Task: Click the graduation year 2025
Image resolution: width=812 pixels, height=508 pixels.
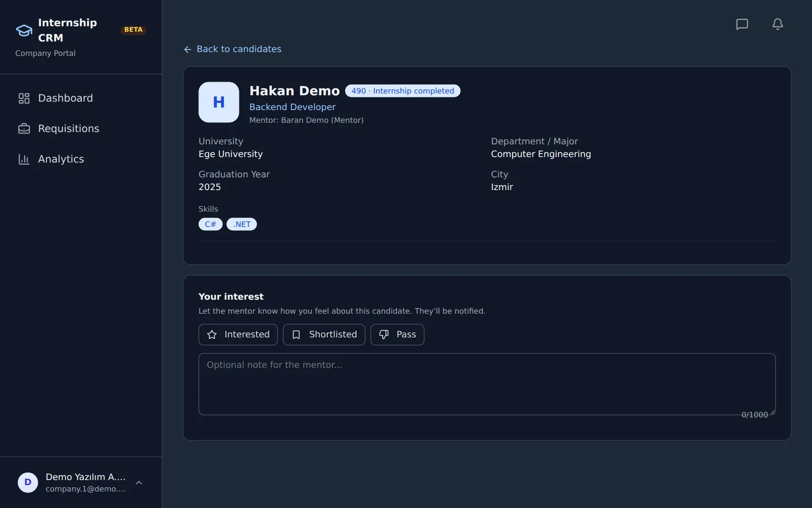Action: pos(210,187)
